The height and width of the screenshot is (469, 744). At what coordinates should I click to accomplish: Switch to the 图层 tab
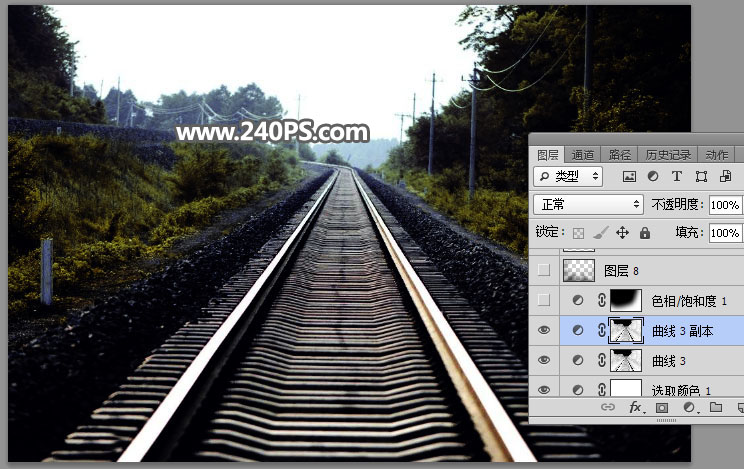pos(547,155)
